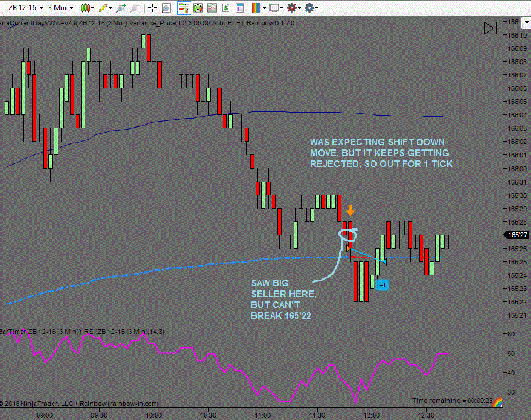The width and height of the screenshot is (531, 420).
Task: Click the blue gear settings icon
Action: 309,8
